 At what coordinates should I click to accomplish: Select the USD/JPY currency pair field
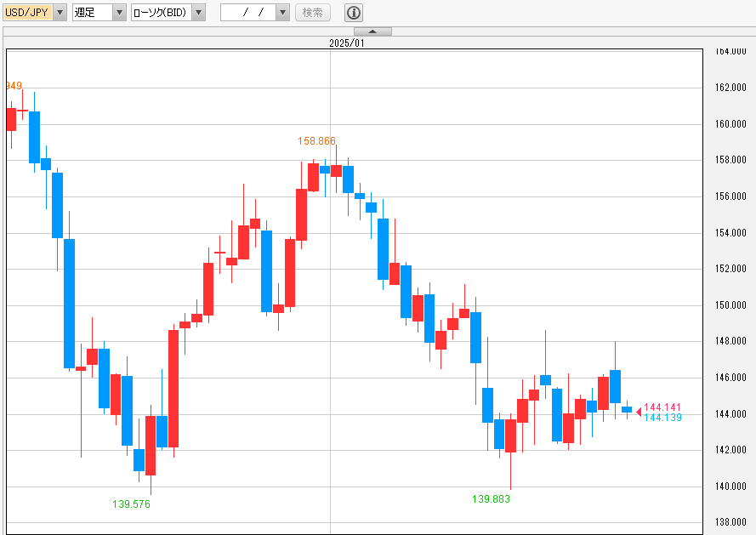point(28,13)
